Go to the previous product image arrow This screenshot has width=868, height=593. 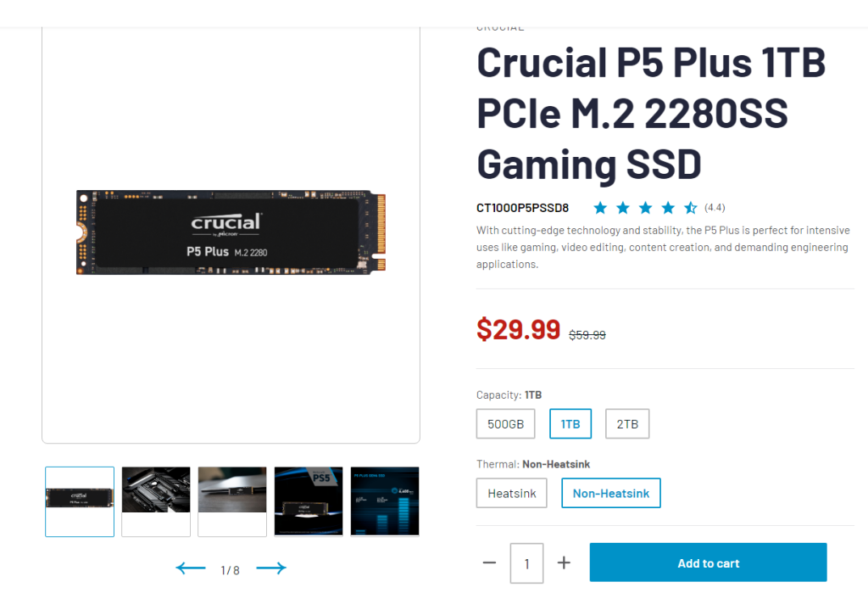pyautogui.click(x=191, y=568)
